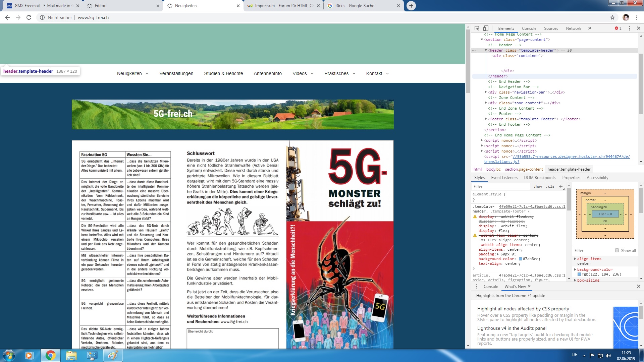The height and width of the screenshot is (362, 644).
Task: Click the red error count indicator
Action: (618, 28)
